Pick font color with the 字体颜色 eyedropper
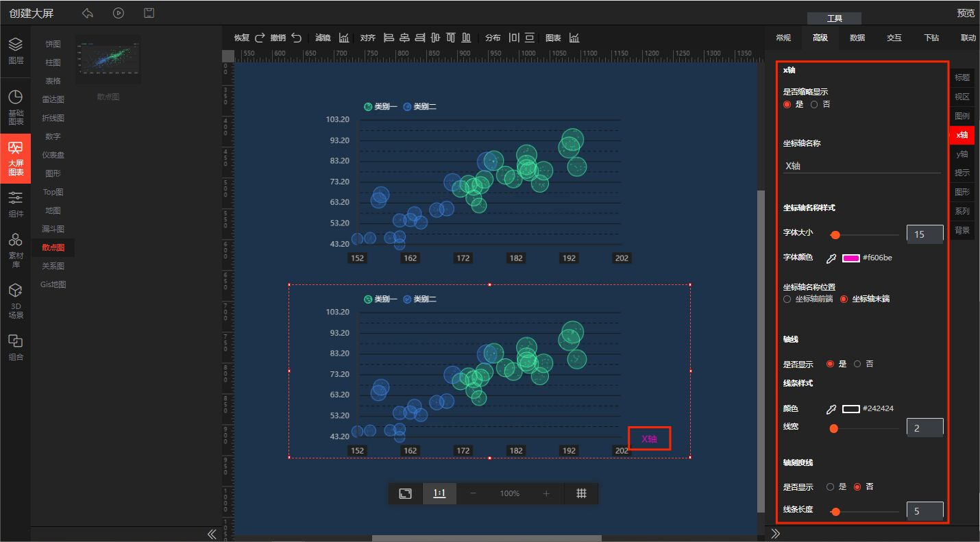The image size is (980, 542). click(x=831, y=258)
